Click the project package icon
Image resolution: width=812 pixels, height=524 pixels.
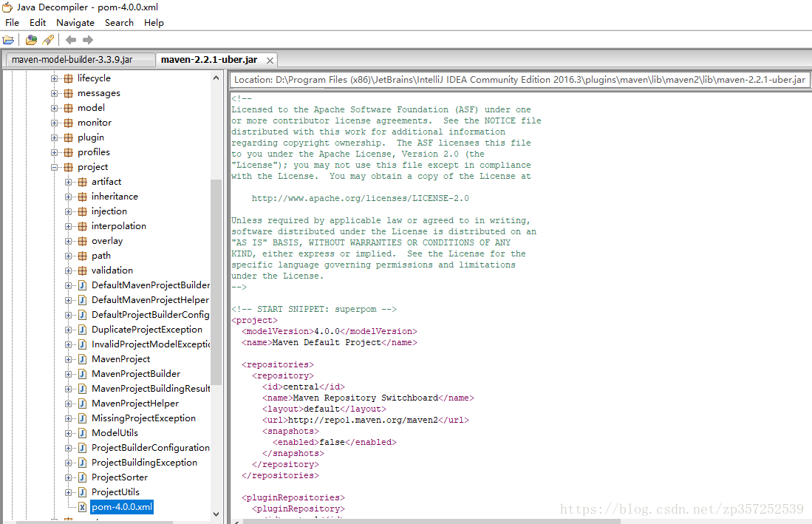pos(69,167)
